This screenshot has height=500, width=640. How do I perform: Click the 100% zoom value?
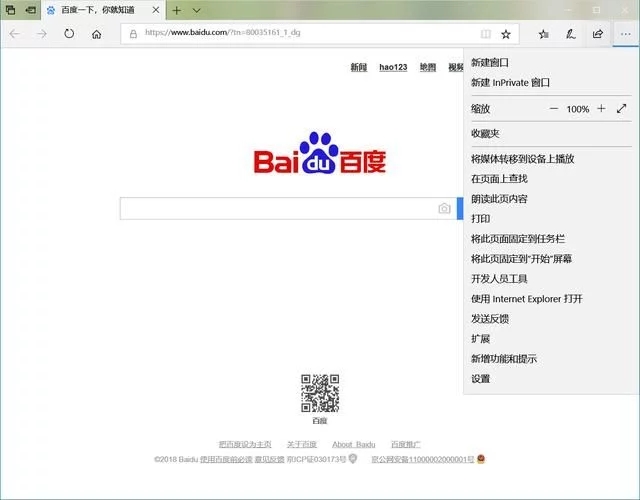click(x=578, y=109)
